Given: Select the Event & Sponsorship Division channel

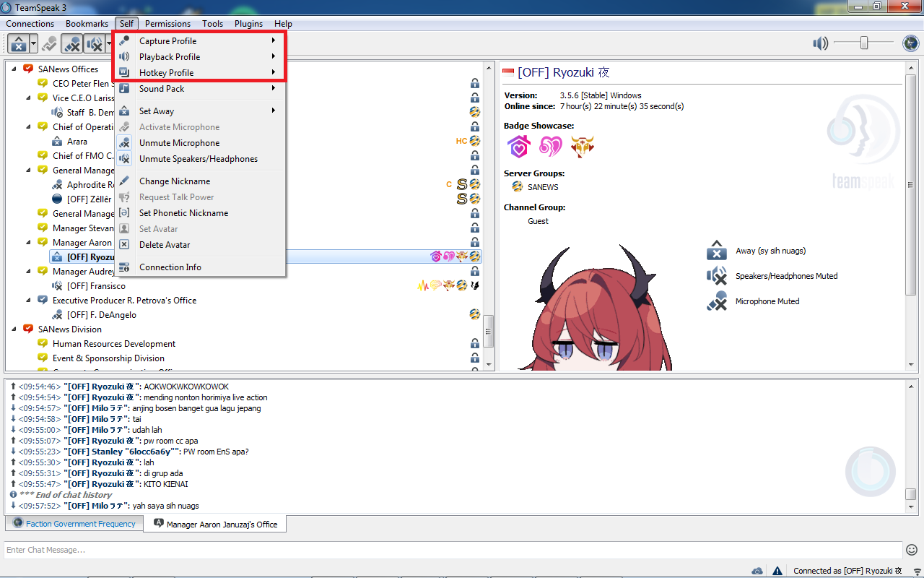Looking at the screenshot, I should tap(108, 358).
